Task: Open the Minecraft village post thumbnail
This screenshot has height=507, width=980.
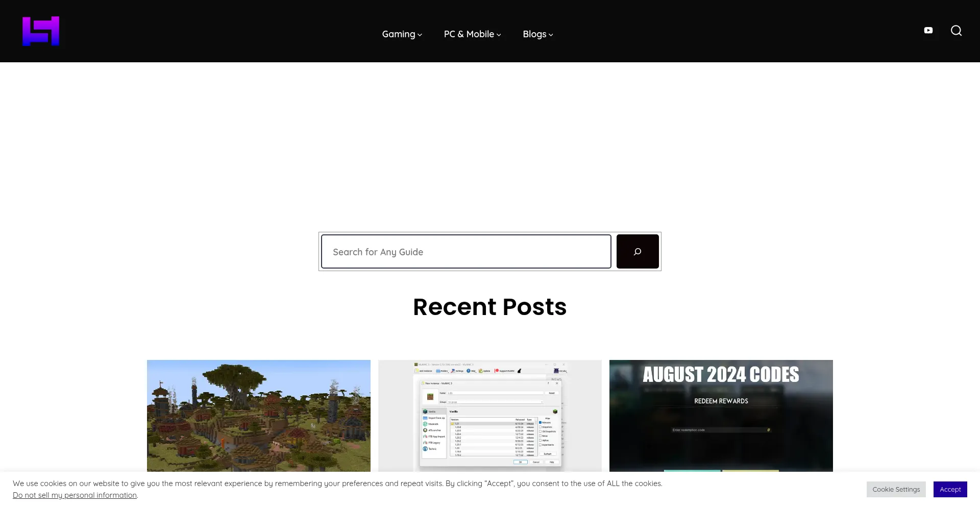Action: pyautogui.click(x=259, y=416)
